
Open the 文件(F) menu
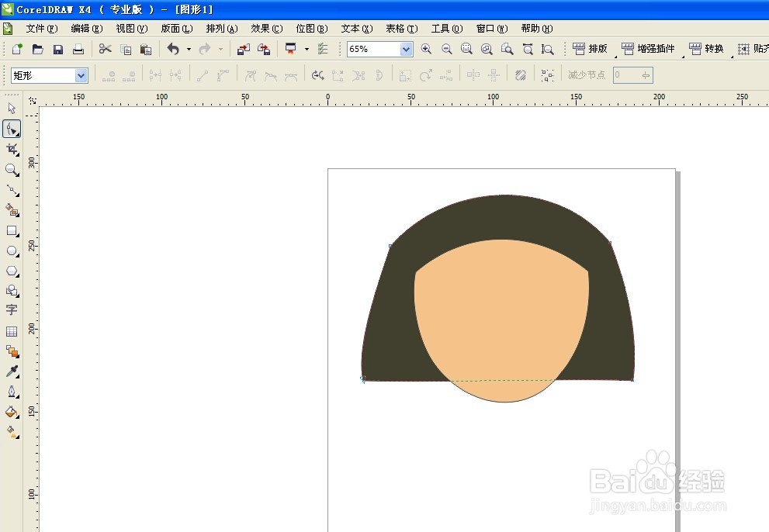pyautogui.click(x=42, y=29)
